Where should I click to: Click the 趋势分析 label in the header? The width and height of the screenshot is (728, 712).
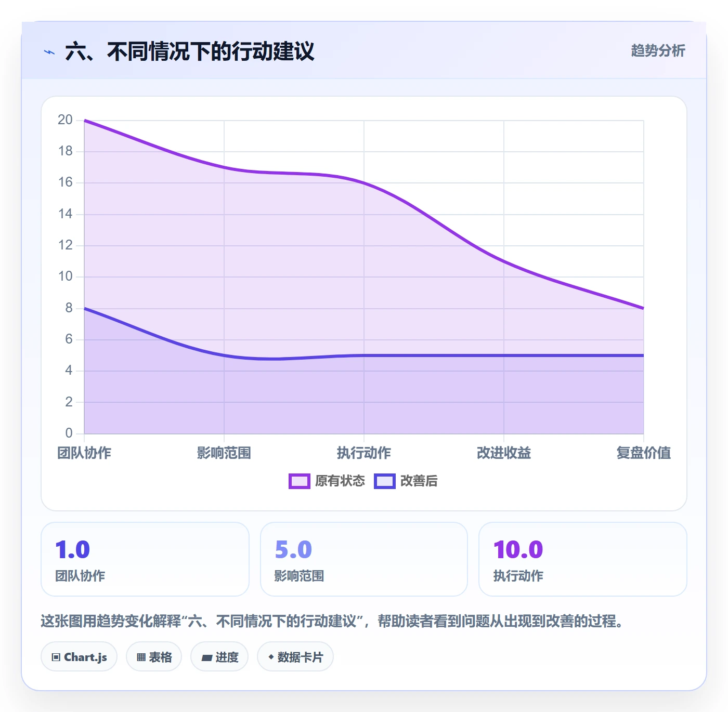[x=658, y=50]
